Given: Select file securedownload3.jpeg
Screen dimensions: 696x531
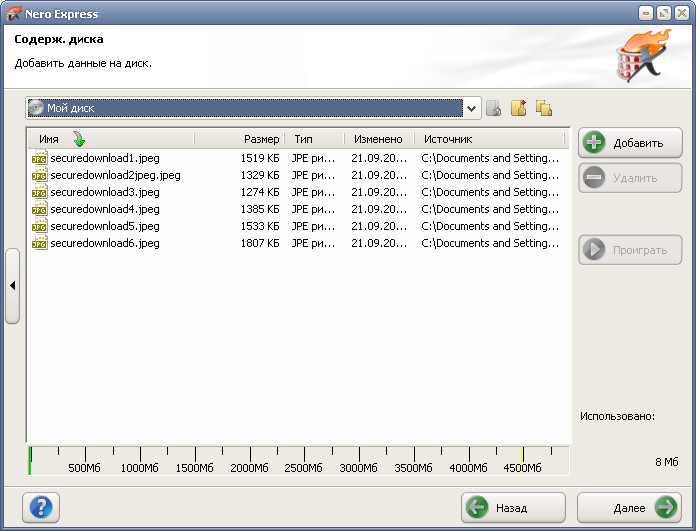Looking at the screenshot, I should pos(105,192).
